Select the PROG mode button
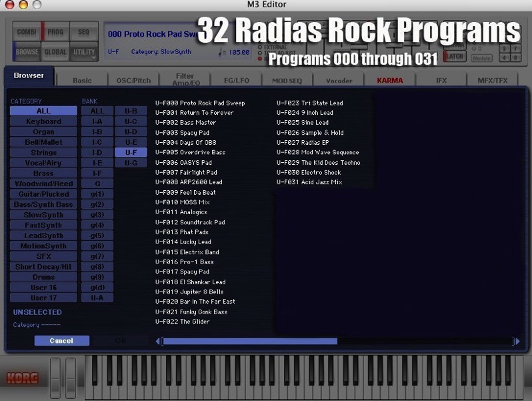Screen dimensions: 532x401 55,32
